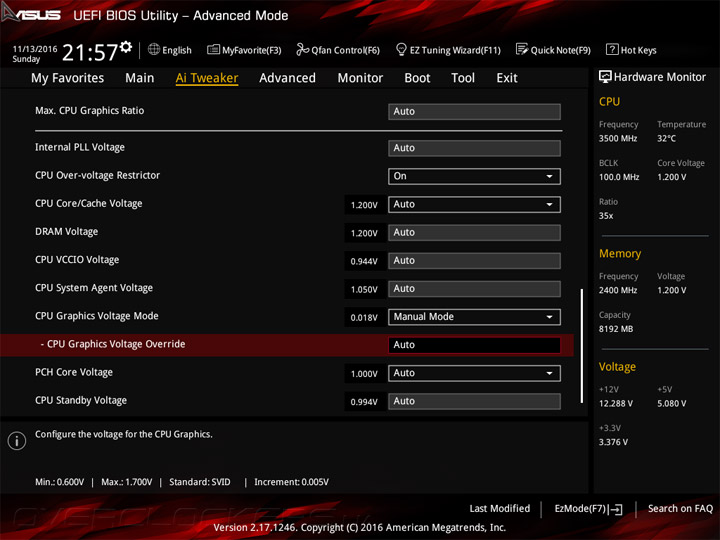Open the Monitor tab

(360, 78)
